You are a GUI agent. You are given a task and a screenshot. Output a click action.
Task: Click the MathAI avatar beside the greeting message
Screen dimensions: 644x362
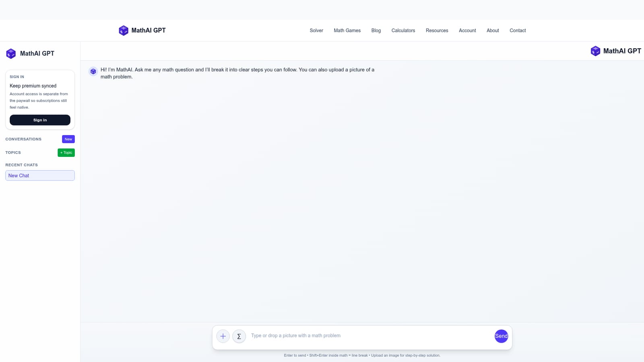click(93, 72)
